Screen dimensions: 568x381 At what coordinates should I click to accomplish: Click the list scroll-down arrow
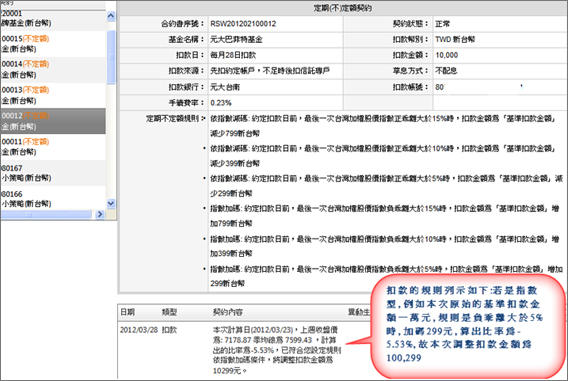[x=111, y=204]
